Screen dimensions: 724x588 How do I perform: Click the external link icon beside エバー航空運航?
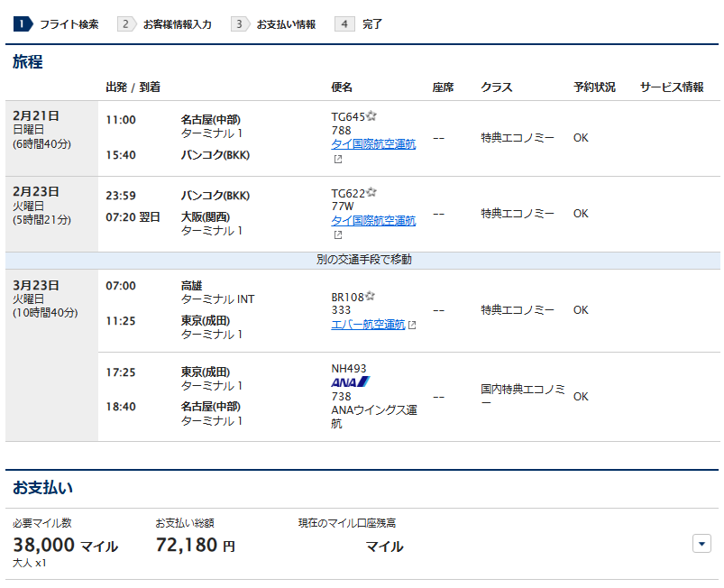[x=412, y=326]
